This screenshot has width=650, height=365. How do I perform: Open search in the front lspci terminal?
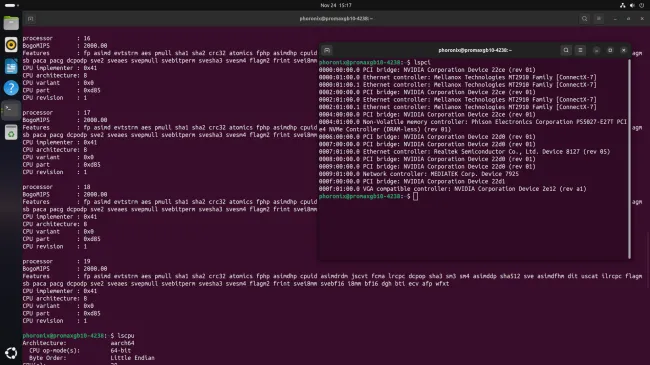tap(566, 50)
